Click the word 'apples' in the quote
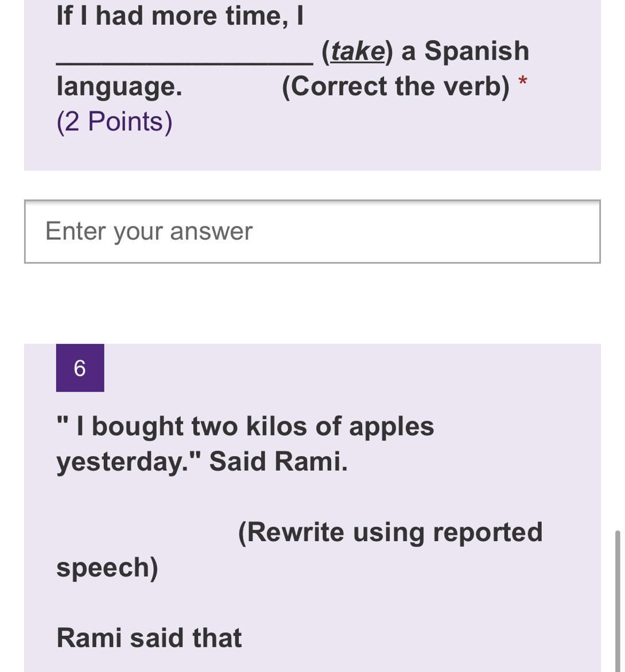Viewport: 625px width, 672px height. click(391, 427)
